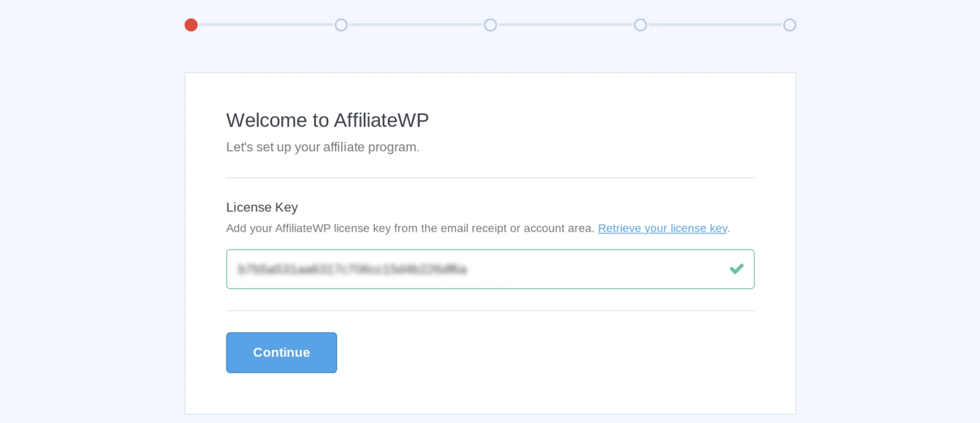Click the final fifth step circle

tap(789, 25)
